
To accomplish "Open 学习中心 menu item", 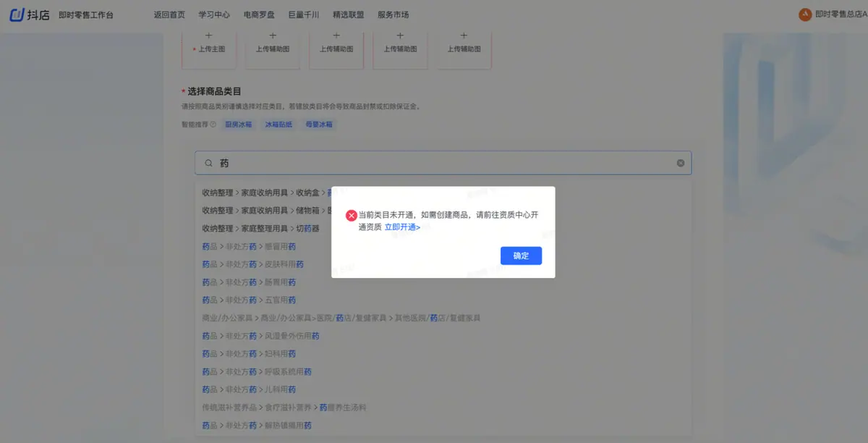I will (214, 14).
